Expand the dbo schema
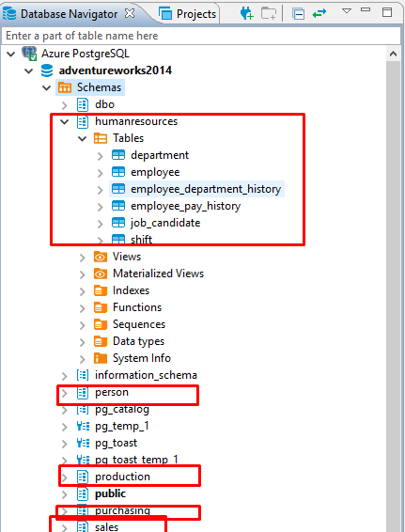 [65, 105]
